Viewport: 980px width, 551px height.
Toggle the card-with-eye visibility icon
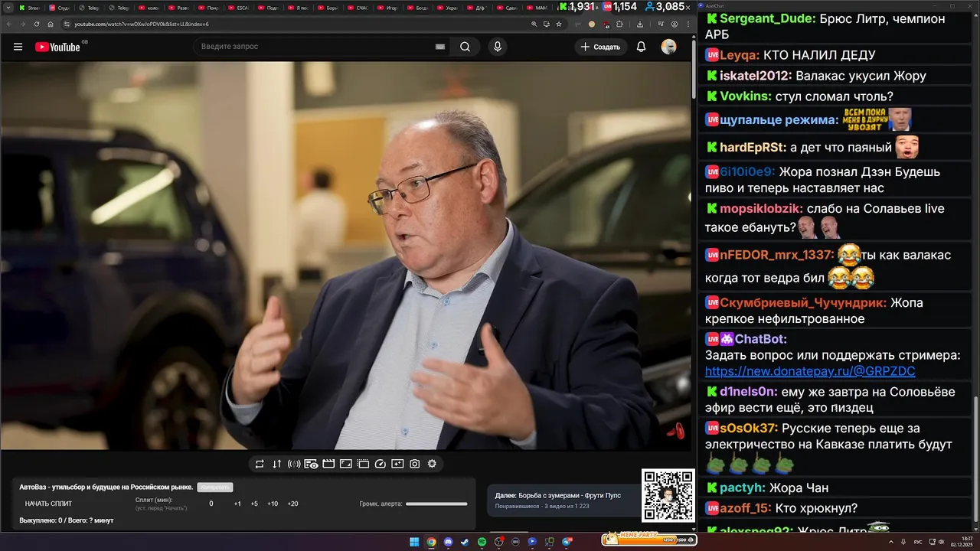click(x=312, y=464)
